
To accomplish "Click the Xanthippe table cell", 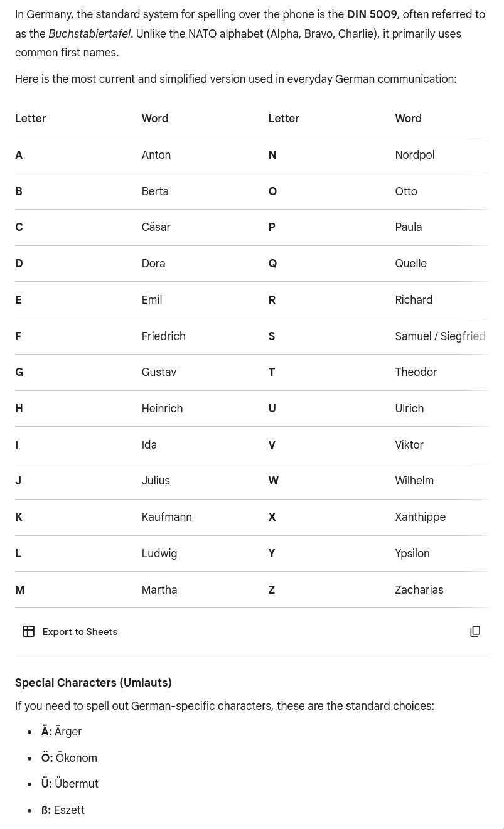I will [420, 517].
